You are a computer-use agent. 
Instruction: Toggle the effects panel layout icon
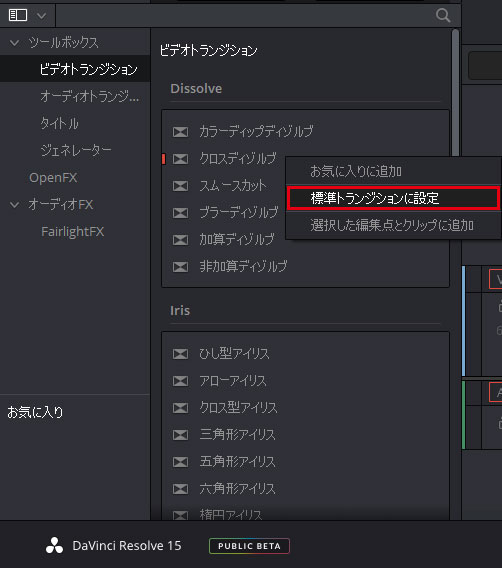click(x=18, y=15)
